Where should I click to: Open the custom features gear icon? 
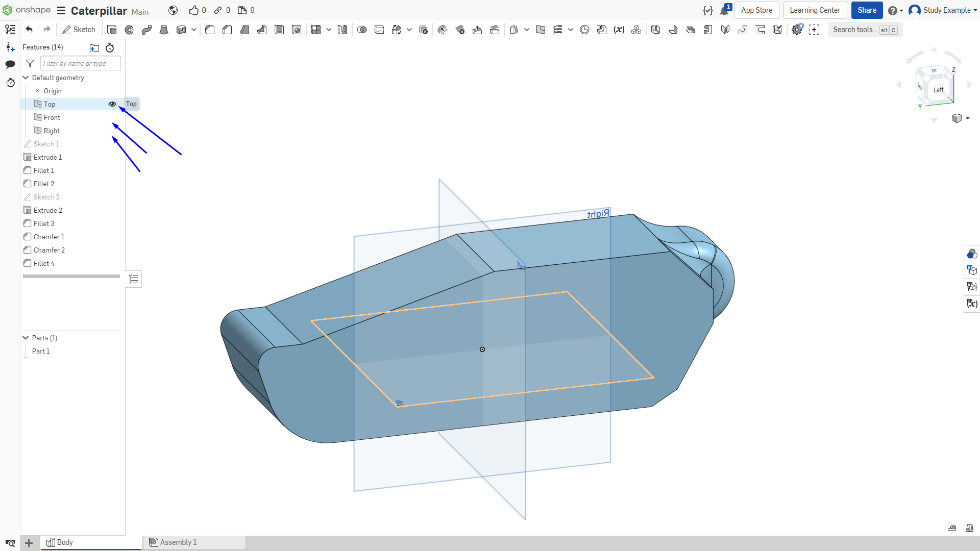coord(797,30)
